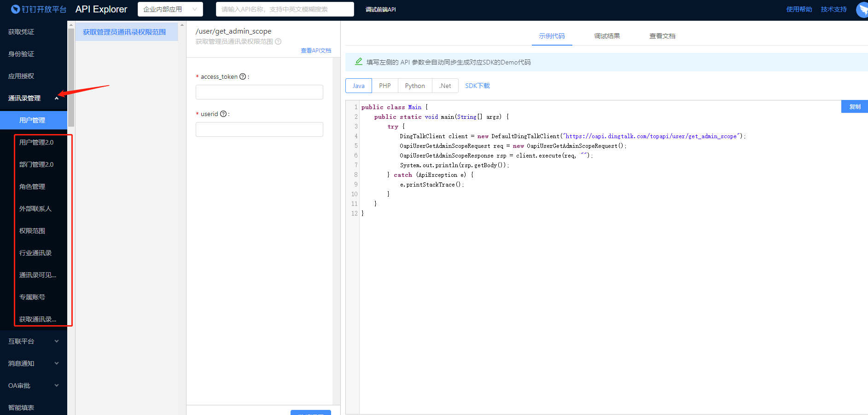Focus the API name search field
This screenshot has height=415, width=868.
(285, 9)
